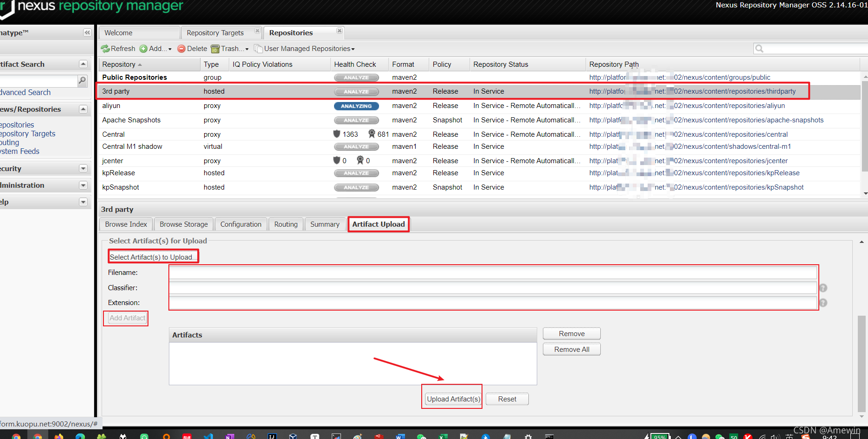Viewport: 868px width, 439px height.
Task: Open the System Feeds sidebar link
Action: [19, 152]
